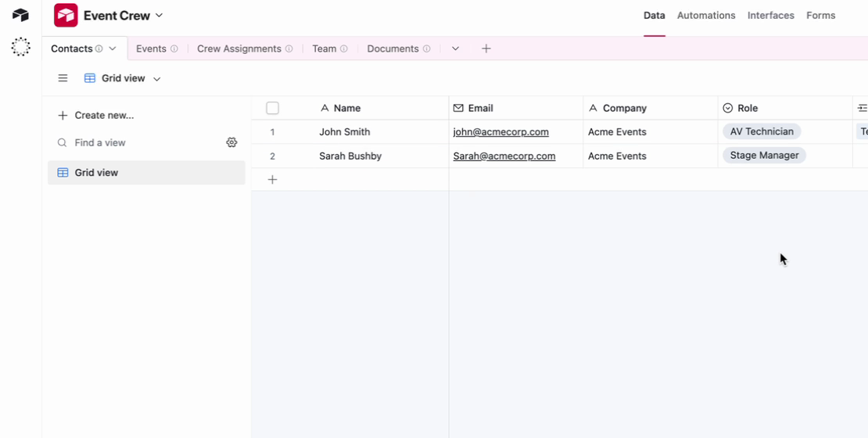
Task: Expand the Contacts tab chevron
Action: point(113,48)
